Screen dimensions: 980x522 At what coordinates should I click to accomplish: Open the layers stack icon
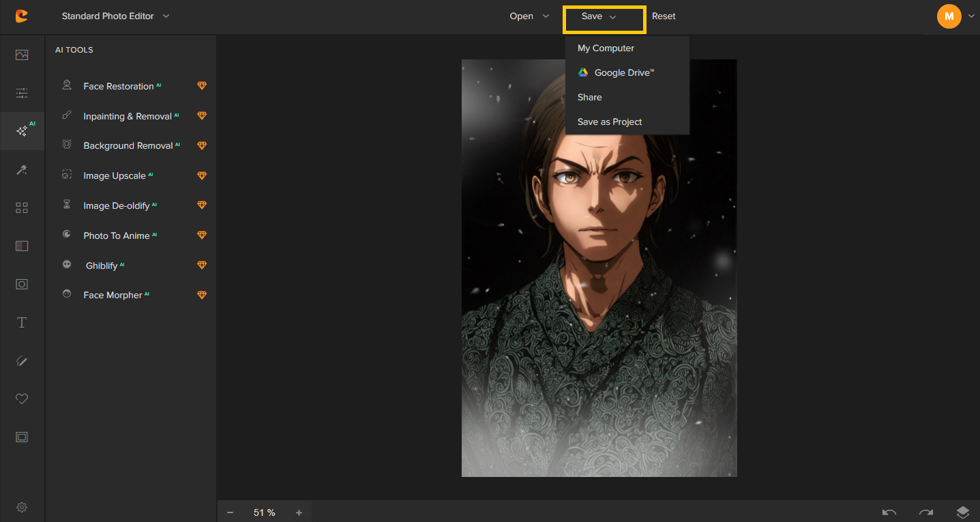pos(962,512)
